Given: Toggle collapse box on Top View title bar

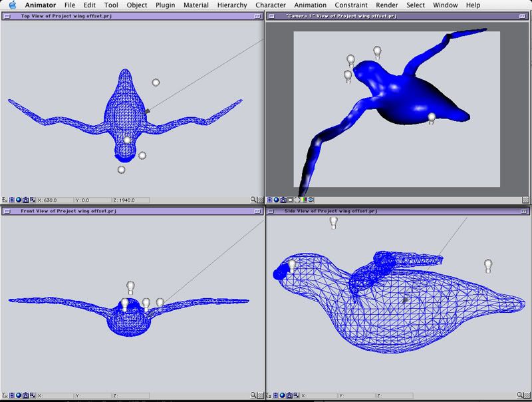Looking at the screenshot, I should pyautogui.click(x=257, y=15).
